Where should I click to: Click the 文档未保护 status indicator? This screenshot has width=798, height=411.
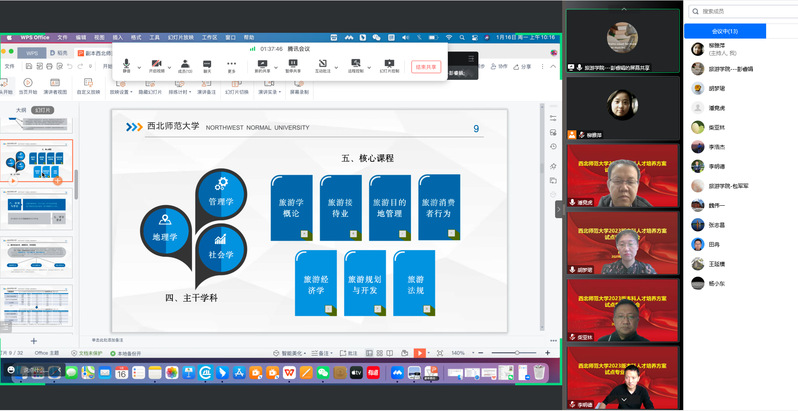pos(88,353)
